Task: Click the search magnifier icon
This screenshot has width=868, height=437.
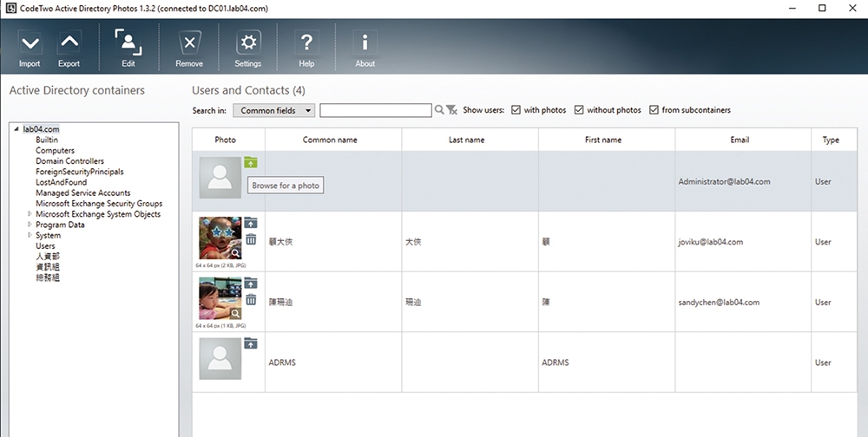Action: point(439,109)
